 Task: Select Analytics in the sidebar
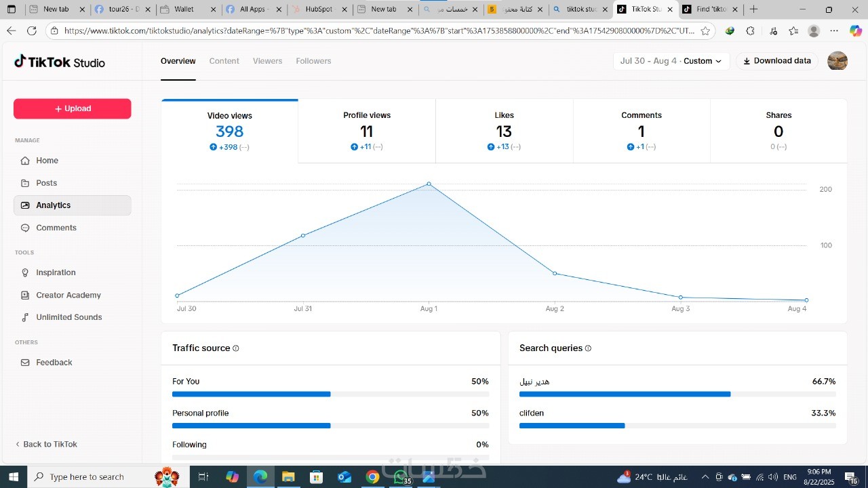tap(72, 205)
